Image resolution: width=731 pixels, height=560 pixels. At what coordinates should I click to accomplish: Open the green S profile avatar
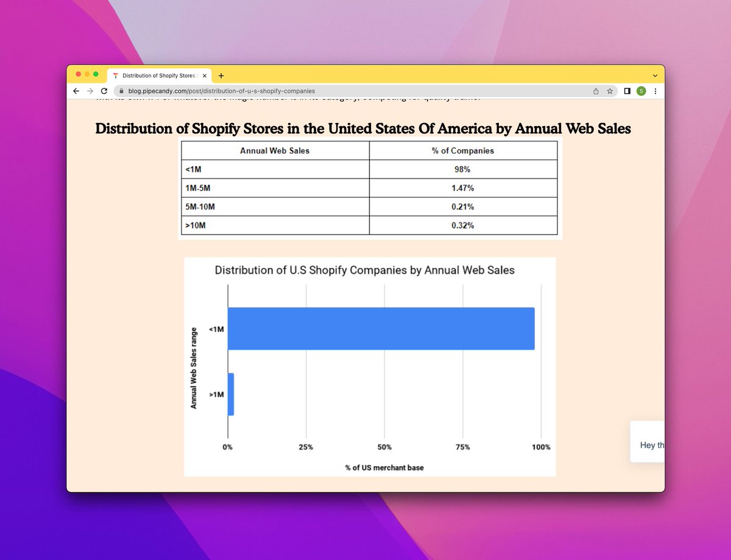(641, 91)
